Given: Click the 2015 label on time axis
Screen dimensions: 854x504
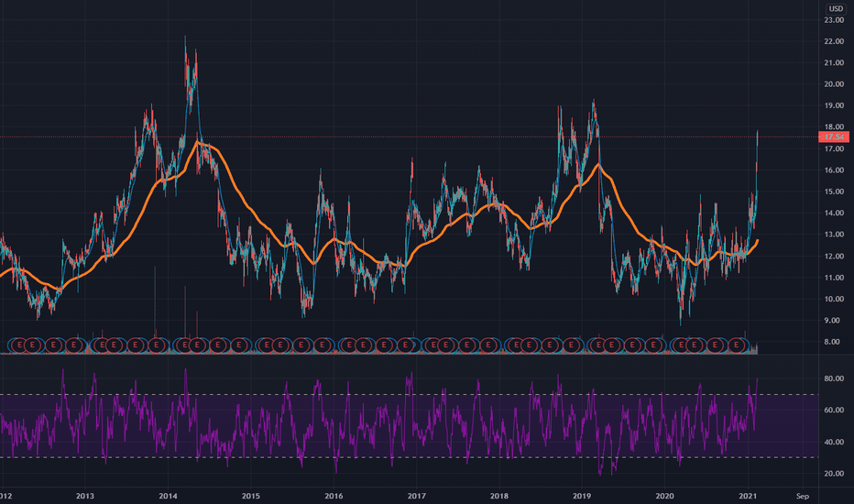Looking at the screenshot, I should (x=250, y=496).
